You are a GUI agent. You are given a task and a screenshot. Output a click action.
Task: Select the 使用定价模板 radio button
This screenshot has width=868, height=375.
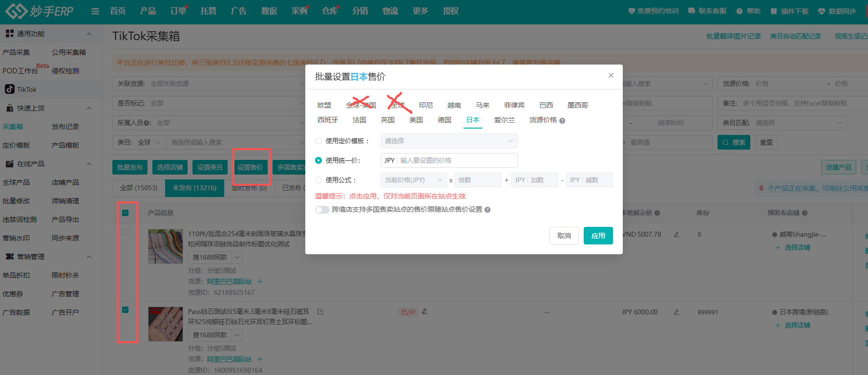point(318,141)
